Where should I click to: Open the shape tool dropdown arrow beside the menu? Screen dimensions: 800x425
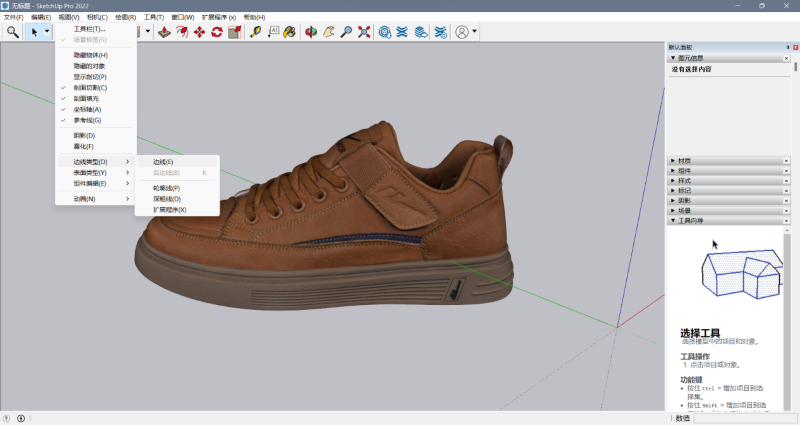[x=148, y=32]
